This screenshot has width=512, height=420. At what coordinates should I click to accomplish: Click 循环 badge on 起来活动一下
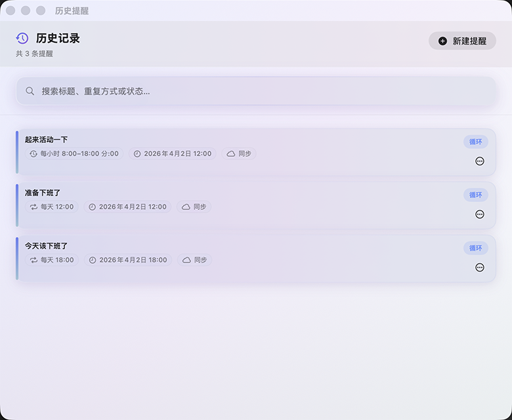(475, 141)
